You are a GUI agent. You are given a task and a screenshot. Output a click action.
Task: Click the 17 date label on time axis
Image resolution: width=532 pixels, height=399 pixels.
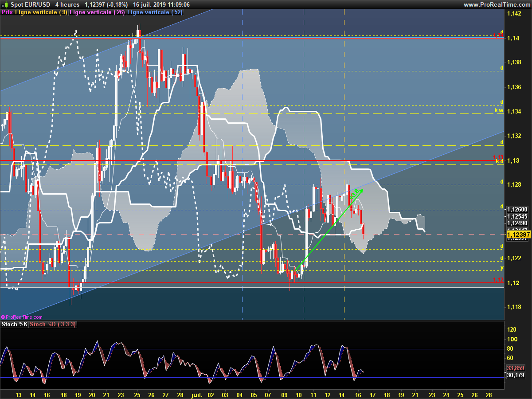click(x=372, y=395)
